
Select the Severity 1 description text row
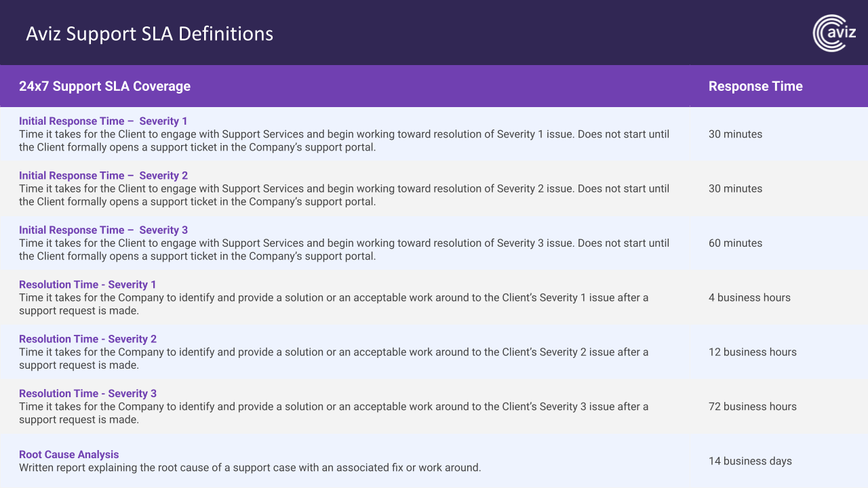[x=344, y=140]
